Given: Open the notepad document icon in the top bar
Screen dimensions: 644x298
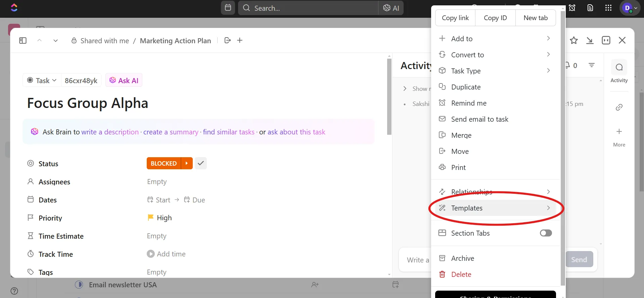Looking at the screenshot, I should coord(590,8).
